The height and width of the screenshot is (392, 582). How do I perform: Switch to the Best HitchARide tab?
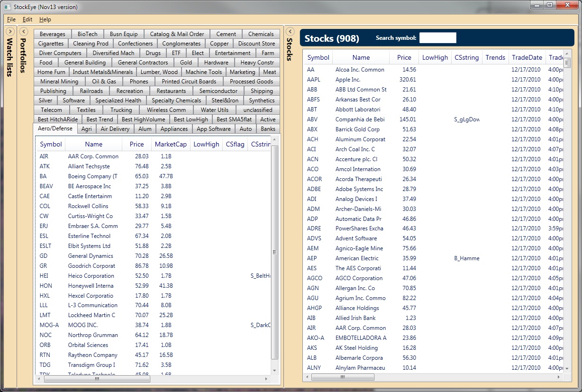point(58,119)
